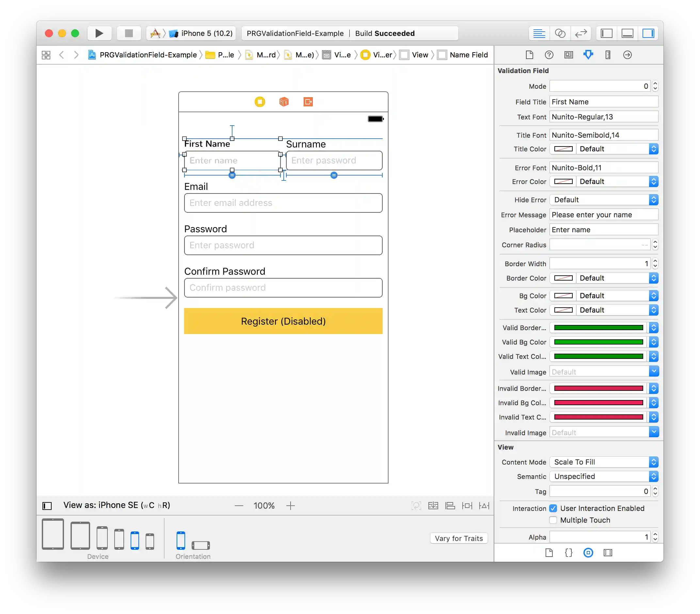Viewport: 700px width, 614px height.
Task: Open the Hide Error dropdown
Action: (x=603, y=200)
